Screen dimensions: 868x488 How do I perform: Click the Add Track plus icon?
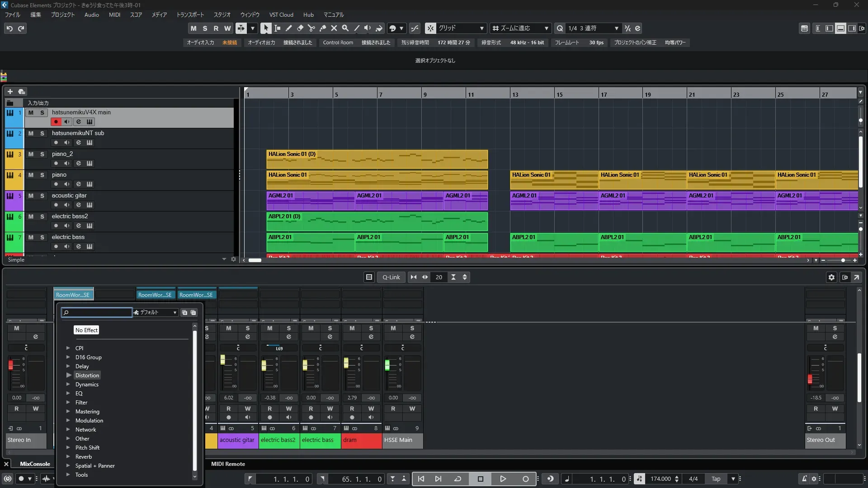(x=10, y=91)
